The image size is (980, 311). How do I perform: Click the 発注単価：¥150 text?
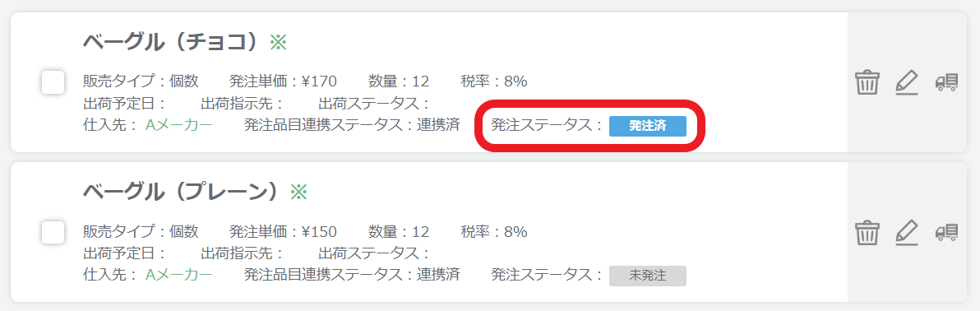point(283,232)
